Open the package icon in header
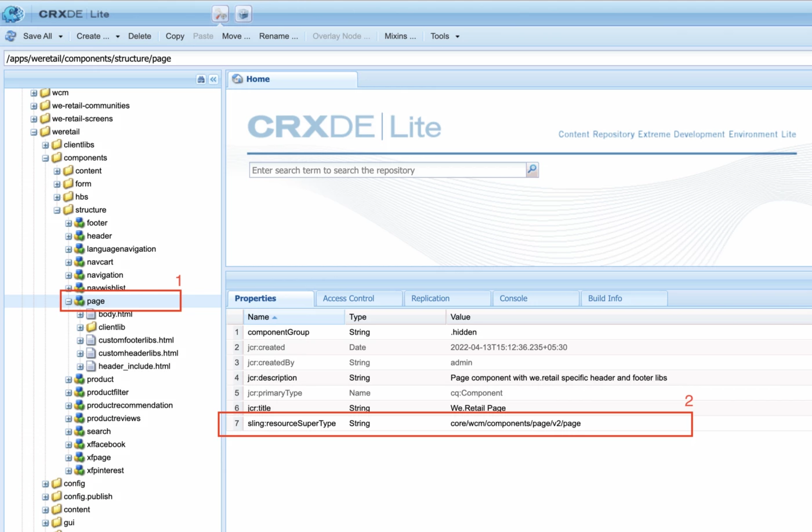Viewport: 812px width, 532px height. [244, 14]
